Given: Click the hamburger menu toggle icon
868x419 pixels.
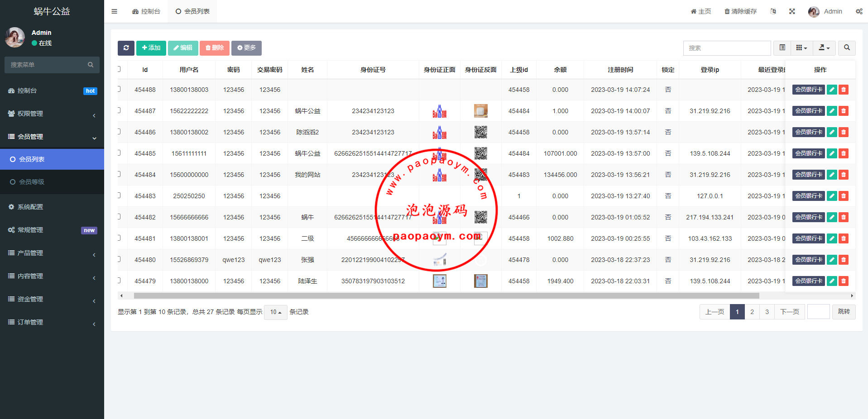Looking at the screenshot, I should pos(114,11).
